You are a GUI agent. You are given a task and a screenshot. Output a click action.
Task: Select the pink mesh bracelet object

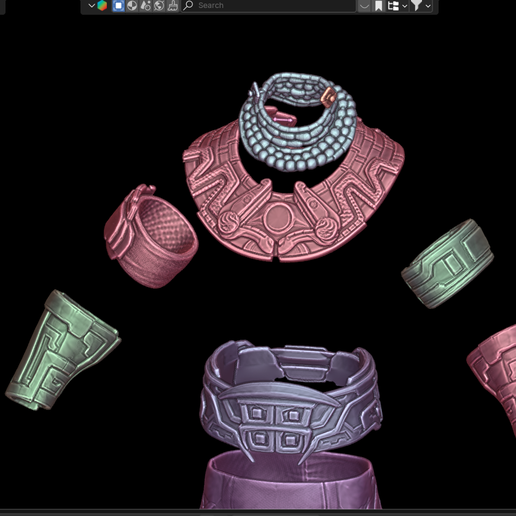[x=152, y=236]
